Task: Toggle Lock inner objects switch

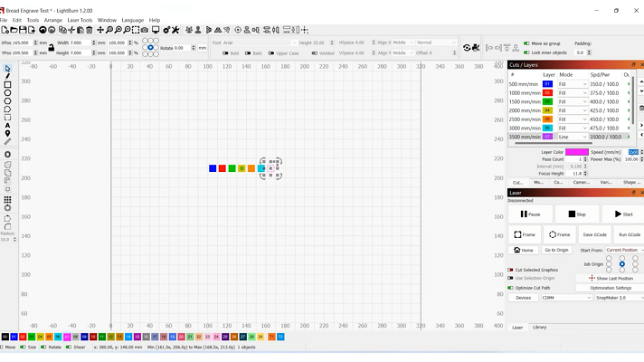Action: (526, 52)
